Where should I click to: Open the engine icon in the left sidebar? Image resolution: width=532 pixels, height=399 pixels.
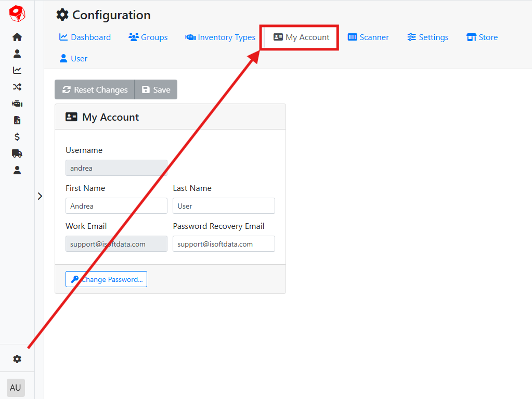click(x=17, y=104)
